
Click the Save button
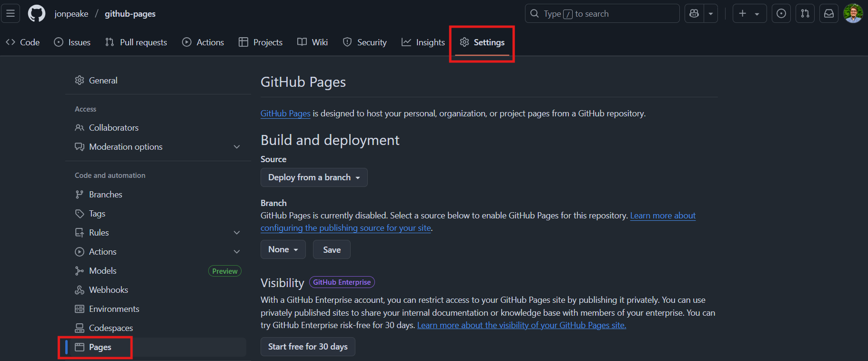pyautogui.click(x=332, y=249)
